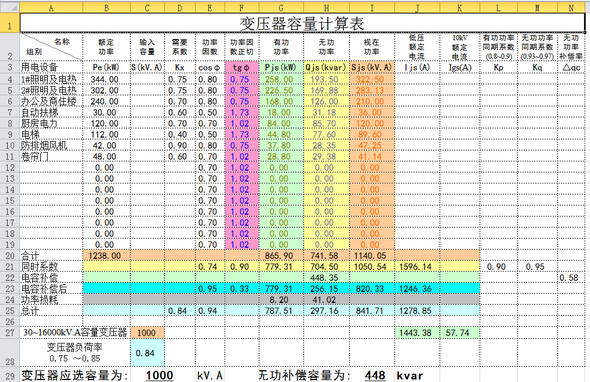Click the Pe(kW) header cell
Viewport: 590px width, 382px height.
click(106, 67)
